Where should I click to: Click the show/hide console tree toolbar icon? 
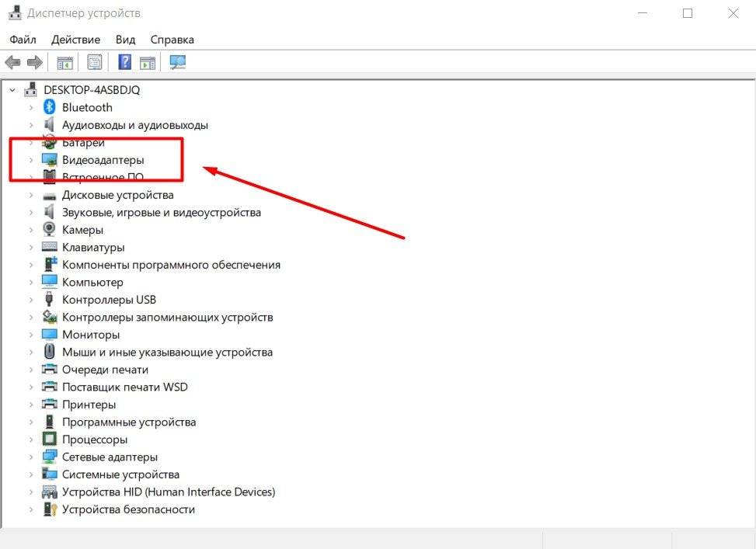pyautogui.click(x=65, y=62)
